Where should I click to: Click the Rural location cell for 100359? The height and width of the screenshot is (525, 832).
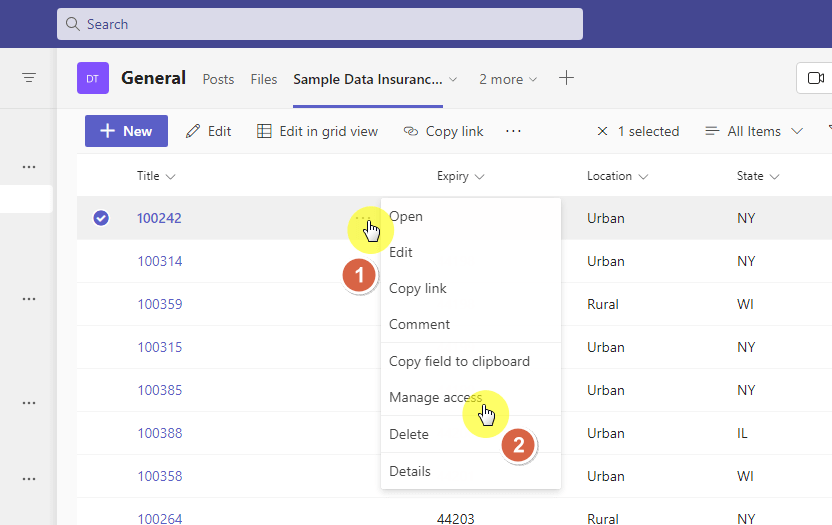pos(603,304)
